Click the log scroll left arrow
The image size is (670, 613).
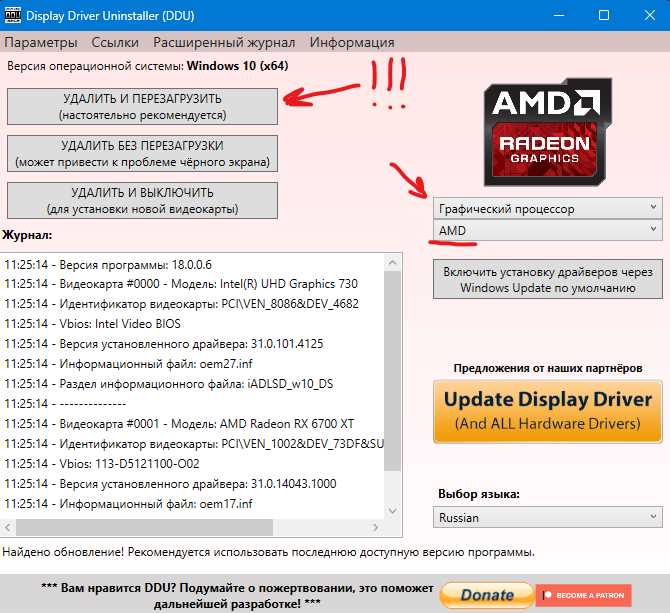coord(8,528)
